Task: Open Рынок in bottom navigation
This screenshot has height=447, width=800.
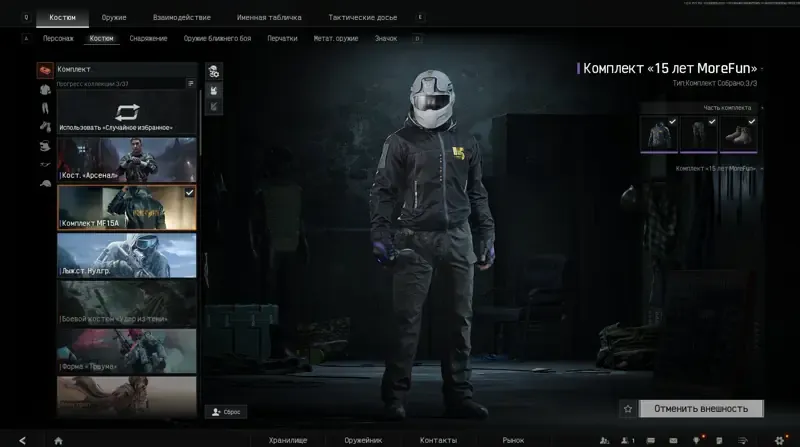Action: (513, 440)
